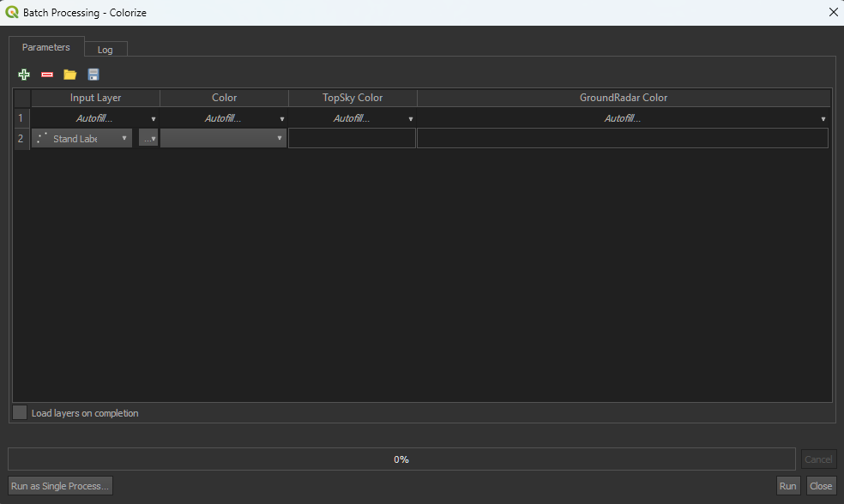Enable Load layers on completion checkbox
Screen dimensions: 844x504
pos(20,413)
